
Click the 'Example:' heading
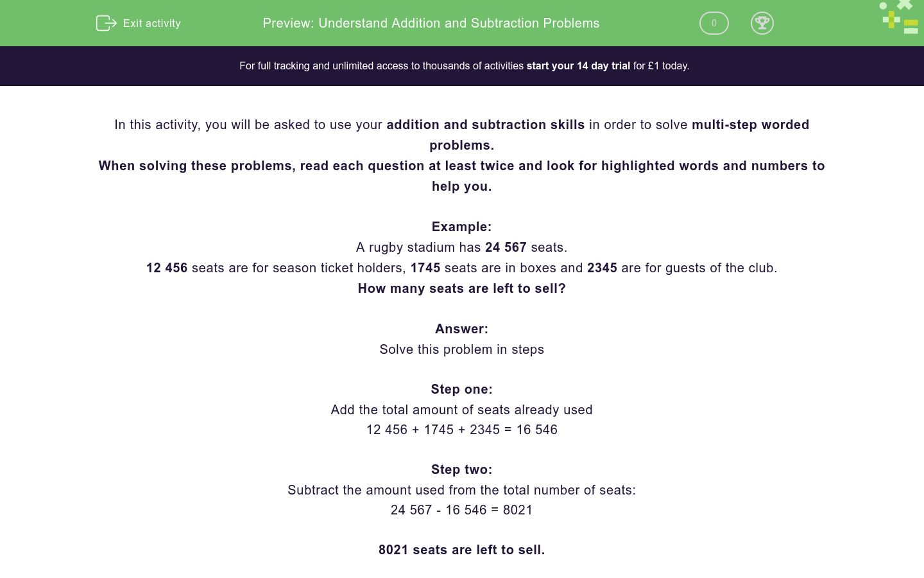tap(461, 227)
